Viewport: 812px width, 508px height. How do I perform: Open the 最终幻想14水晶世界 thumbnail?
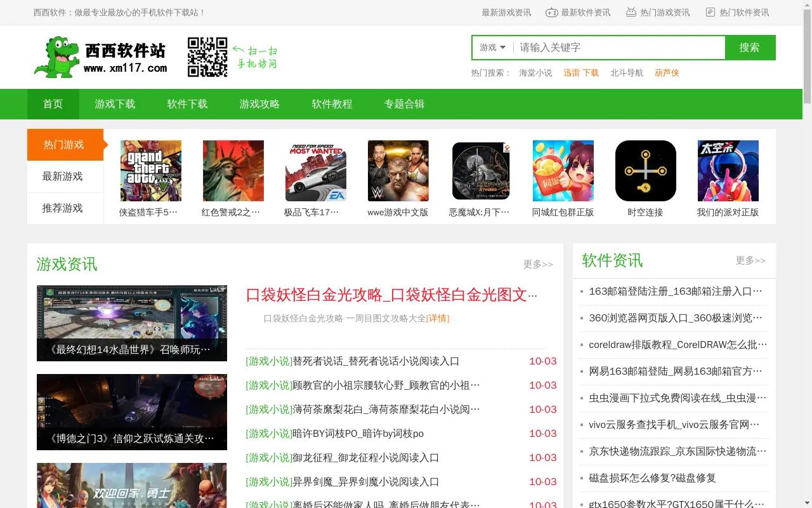[x=132, y=323]
